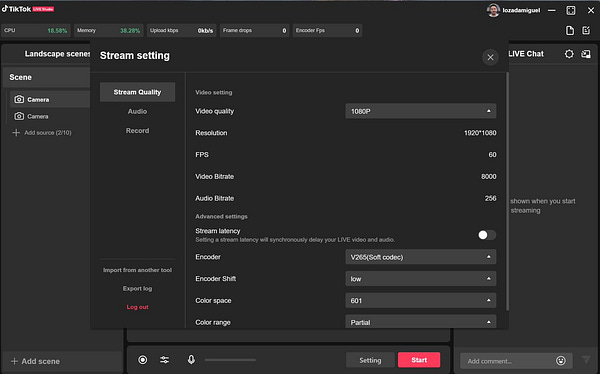This screenshot has width=600, height=374.
Task: Pop out the LIVE Chat window icon
Action: pos(586,54)
